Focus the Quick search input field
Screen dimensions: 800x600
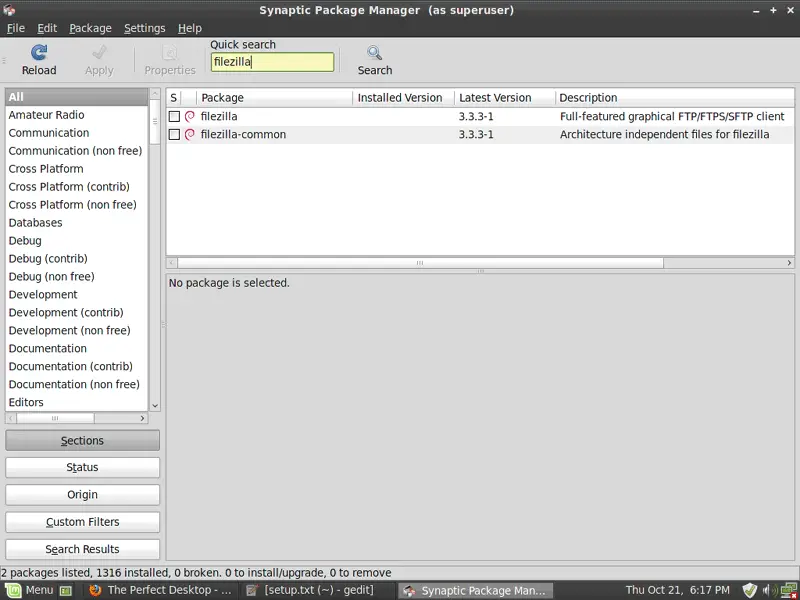[x=272, y=62]
